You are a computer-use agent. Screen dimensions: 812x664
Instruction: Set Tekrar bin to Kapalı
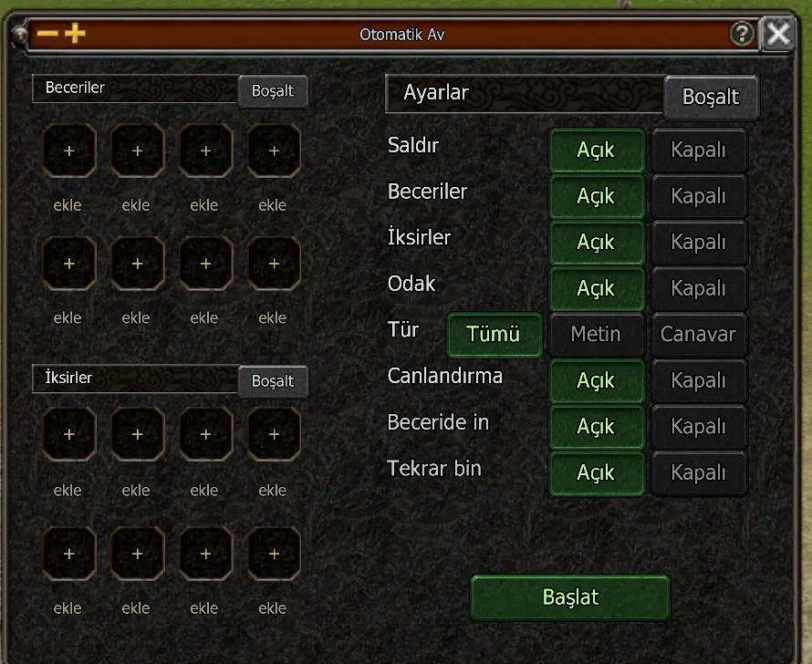point(699,473)
